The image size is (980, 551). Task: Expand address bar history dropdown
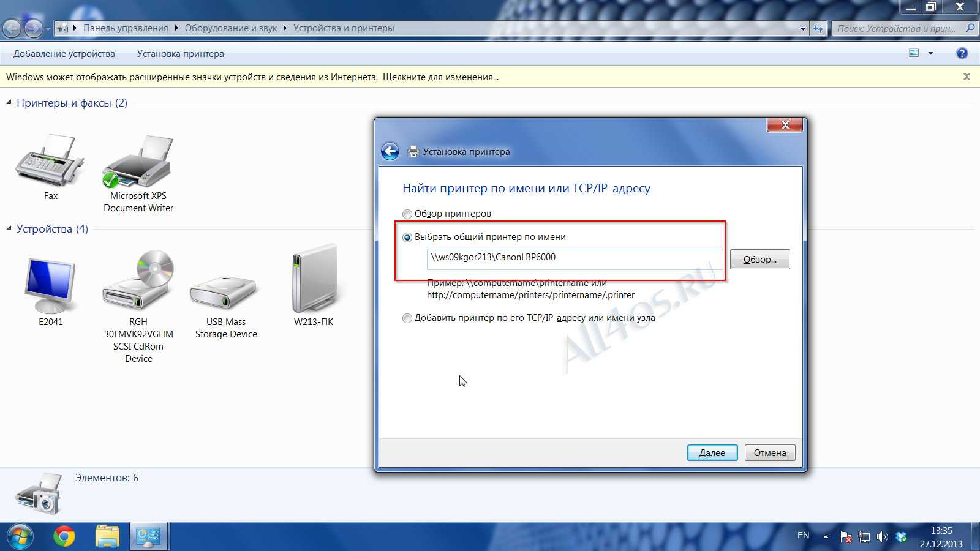(803, 28)
